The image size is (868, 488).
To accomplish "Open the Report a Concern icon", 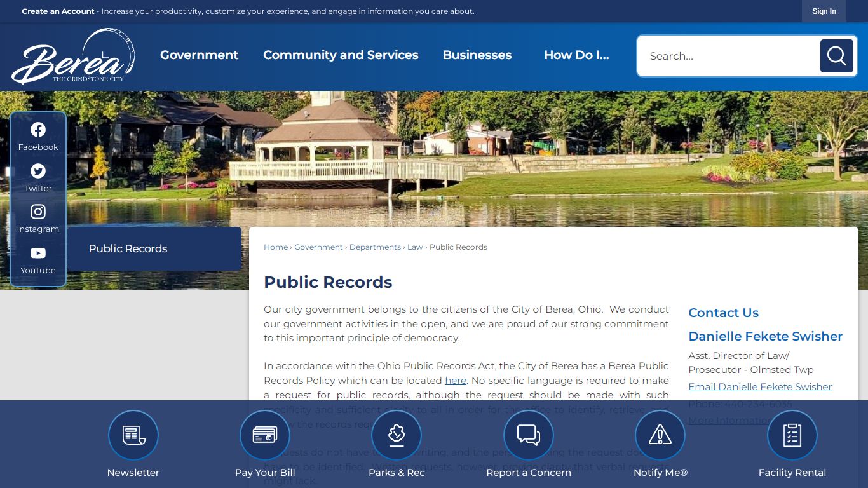I will click(529, 435).
